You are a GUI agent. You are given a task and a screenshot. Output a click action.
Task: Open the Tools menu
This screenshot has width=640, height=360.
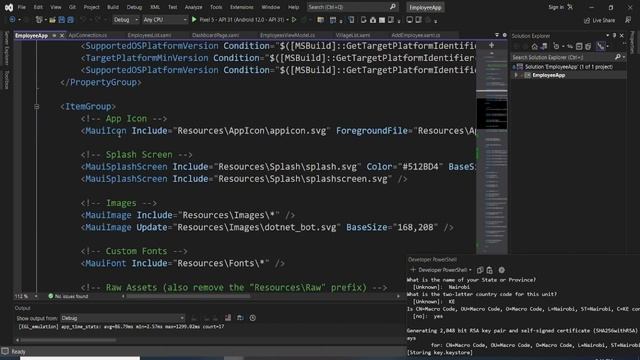pyautogui.click(x=216, y=7)
